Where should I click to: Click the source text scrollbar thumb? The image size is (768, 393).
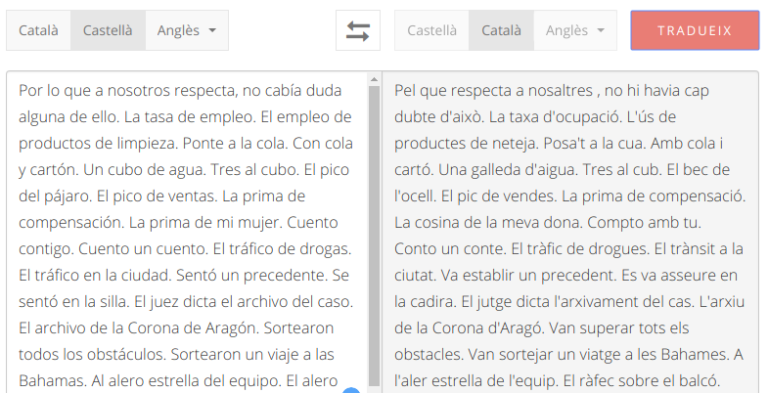coord(374,235)
